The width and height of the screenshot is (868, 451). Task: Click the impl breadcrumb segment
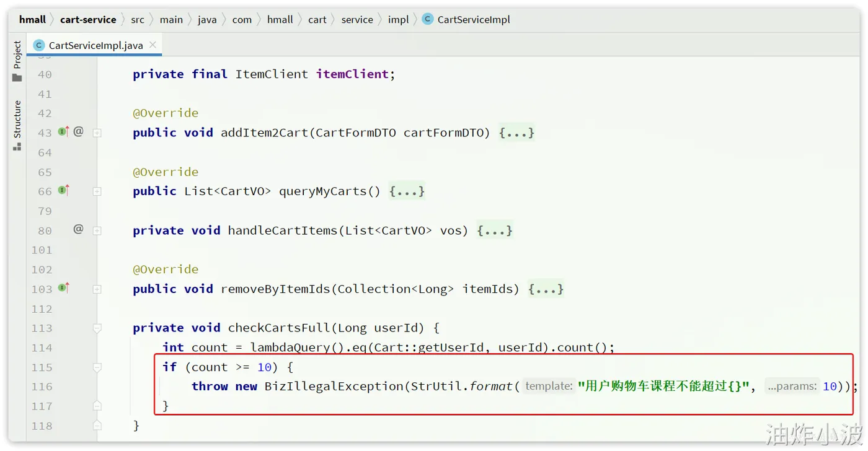(x=398, y=19)
